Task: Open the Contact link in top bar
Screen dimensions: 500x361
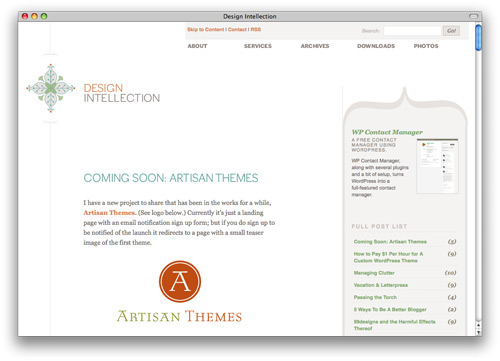Action: tap(237, 29)
